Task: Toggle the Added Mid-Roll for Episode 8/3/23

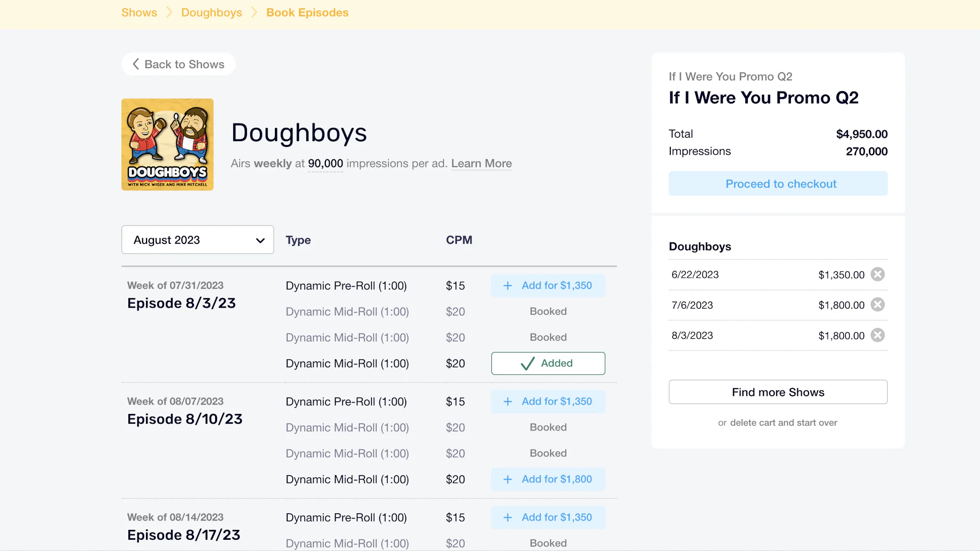Action: click(x=548, y=363)
